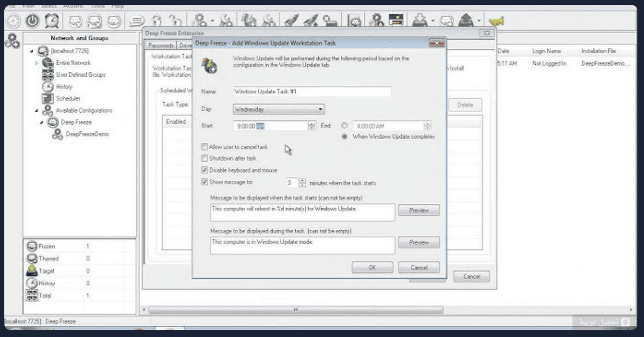Click the Entire Network globe icon
This screenshot has width=644, height=337.
(48, 63)
